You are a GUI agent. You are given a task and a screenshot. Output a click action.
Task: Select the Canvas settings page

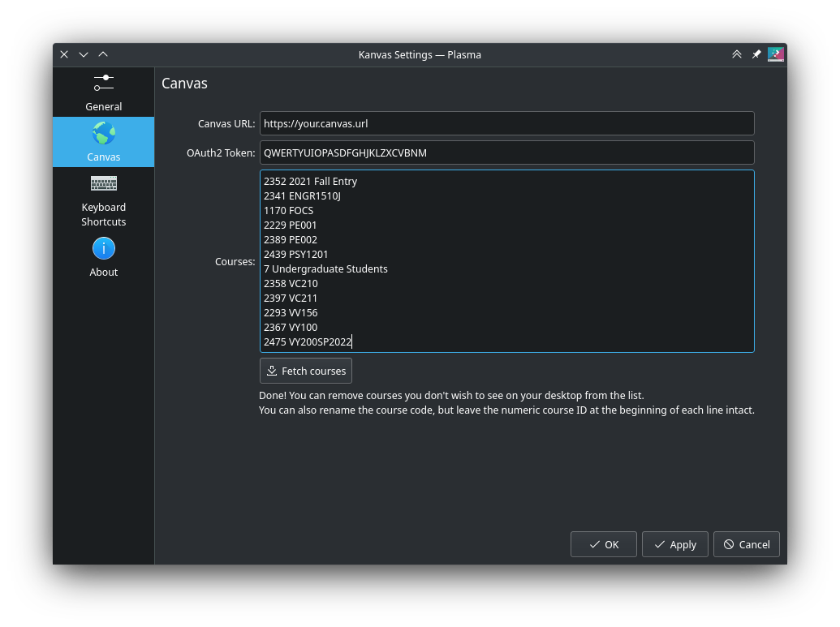coord(103,142)
